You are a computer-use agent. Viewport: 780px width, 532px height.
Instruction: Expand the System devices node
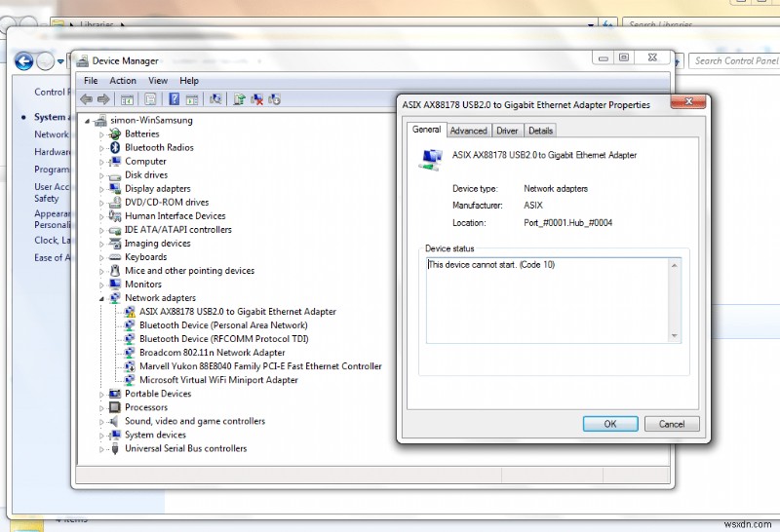101,435
